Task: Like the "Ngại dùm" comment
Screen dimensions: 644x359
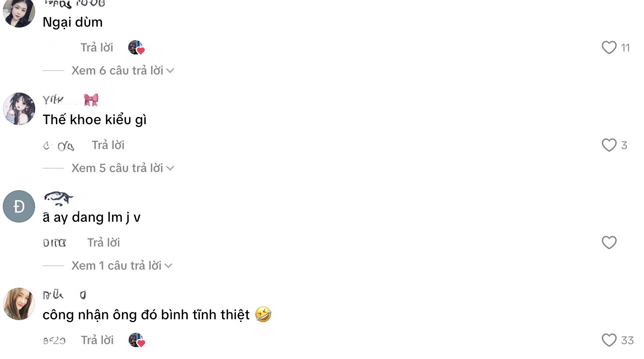Action: [609, 47]
